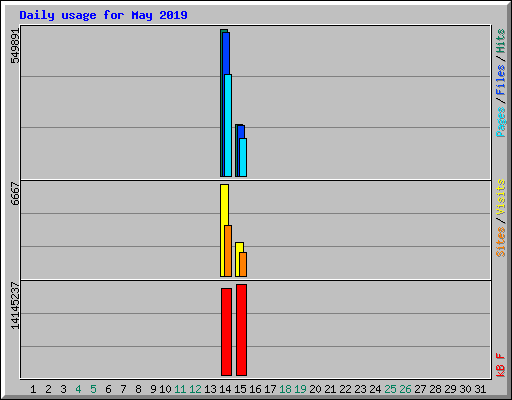
Task: Click the orange Sites legend label
Action: (x=501, y=242)
